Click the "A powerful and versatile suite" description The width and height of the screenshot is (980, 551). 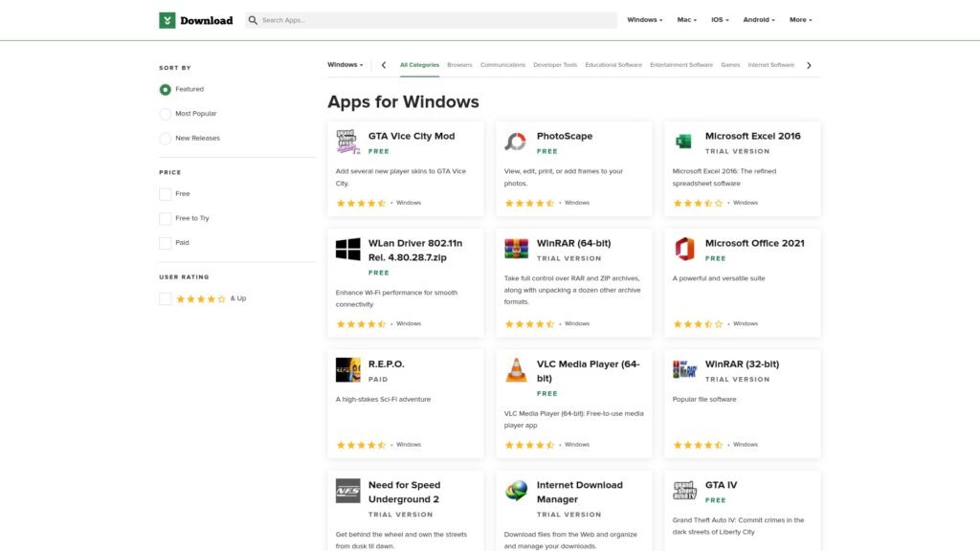click(719, 278)
